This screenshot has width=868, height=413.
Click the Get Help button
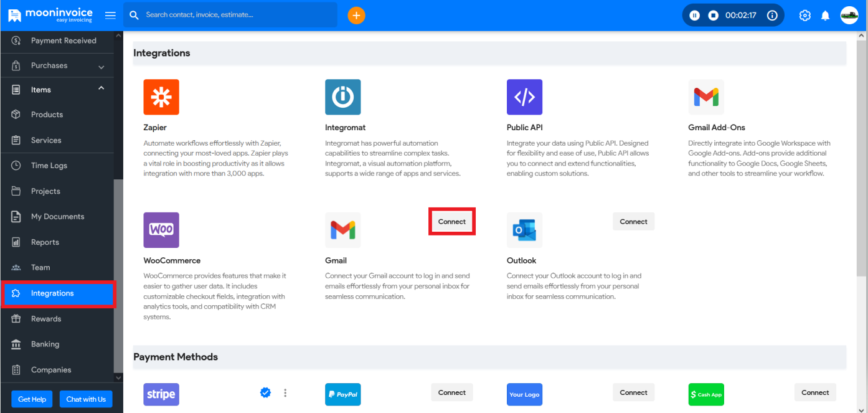point(32,399)
